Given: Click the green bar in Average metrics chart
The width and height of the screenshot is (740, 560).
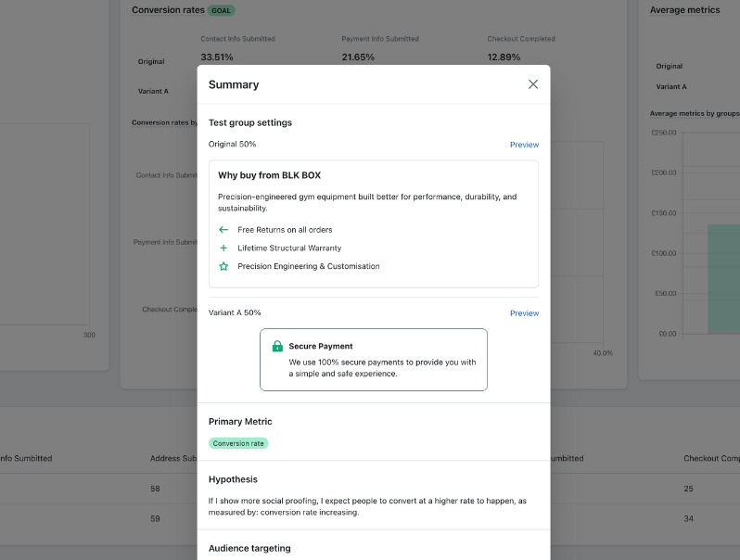Looking at the screenshot, I should (x=723, y=278).
